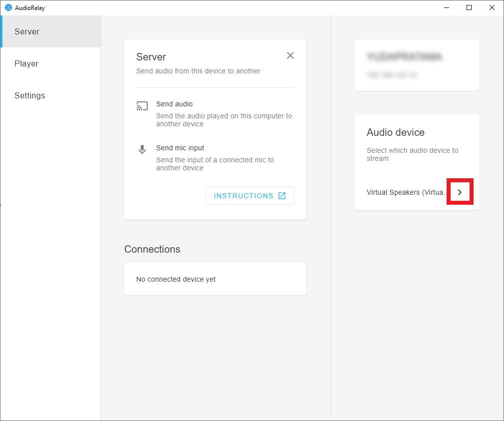Open the Server tab in sidebar
This screenshot has height=421, width=504.
(x=50, y=31)
